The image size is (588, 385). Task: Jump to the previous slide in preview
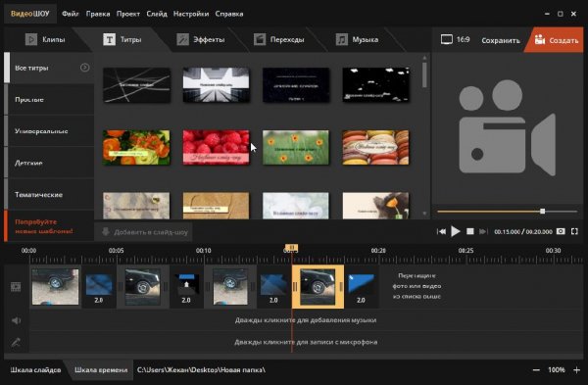(441, 231)
